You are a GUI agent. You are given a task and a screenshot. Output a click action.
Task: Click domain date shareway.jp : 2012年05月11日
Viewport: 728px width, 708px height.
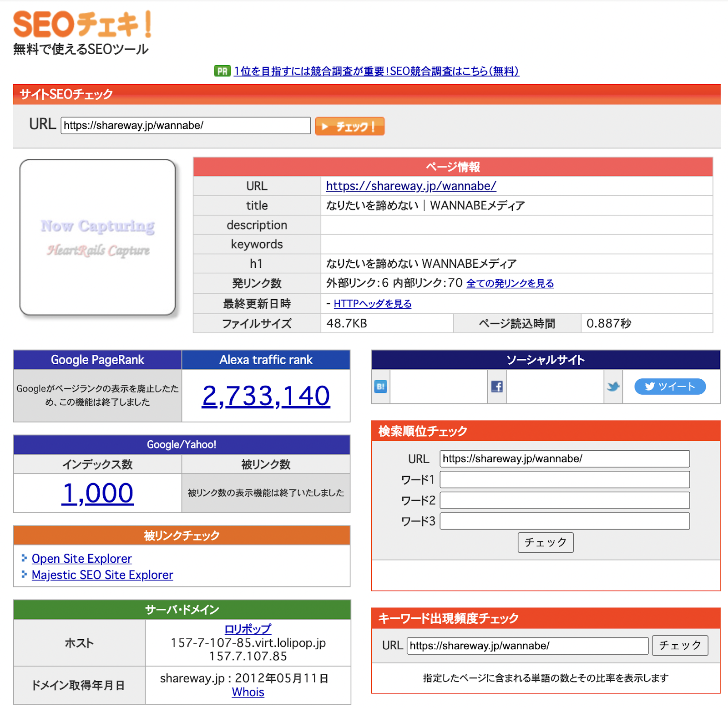pyautogui.click(x=244, y=678)
